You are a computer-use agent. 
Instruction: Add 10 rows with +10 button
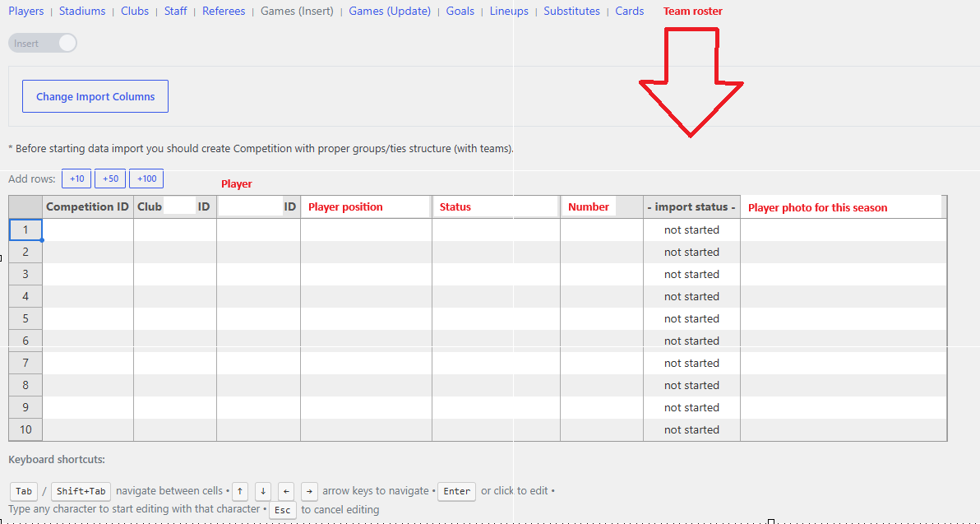77,179
